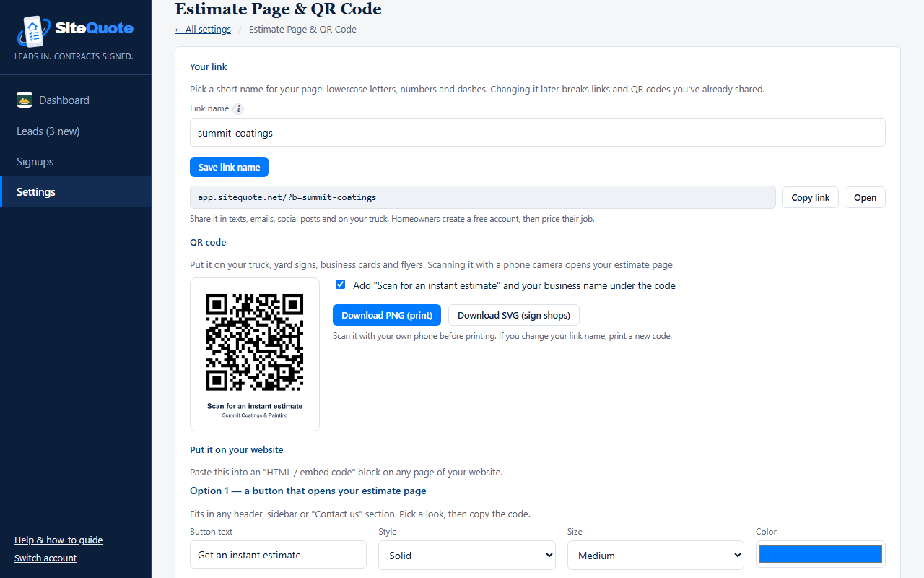Click the Save link name button

[x=229, y=167]
